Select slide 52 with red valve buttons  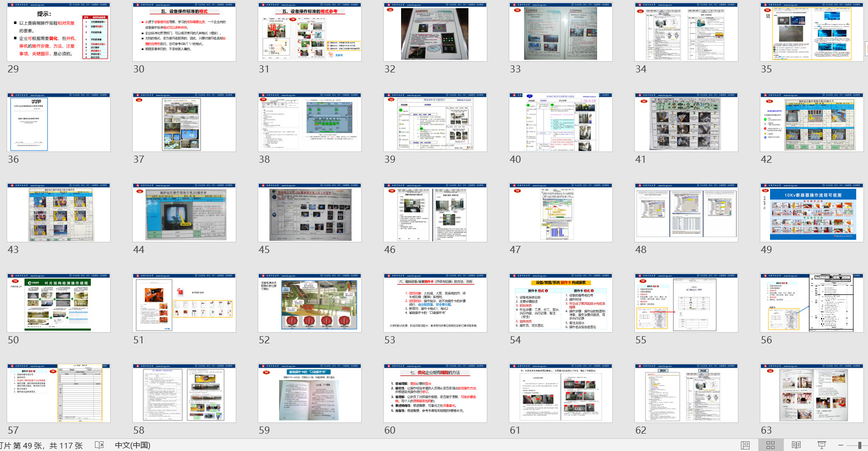(x=310, y=303)
